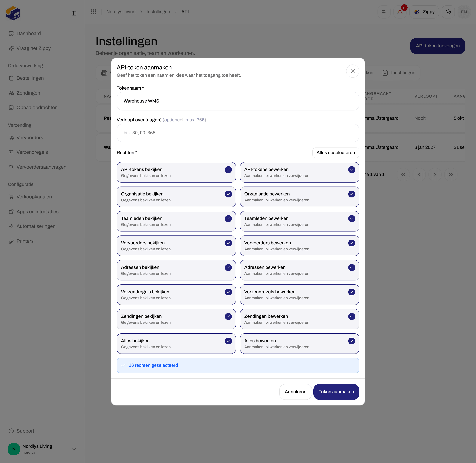Open the Inrichtingen settings tab
This screenshot has width=476, height=463.
[399, 73]
